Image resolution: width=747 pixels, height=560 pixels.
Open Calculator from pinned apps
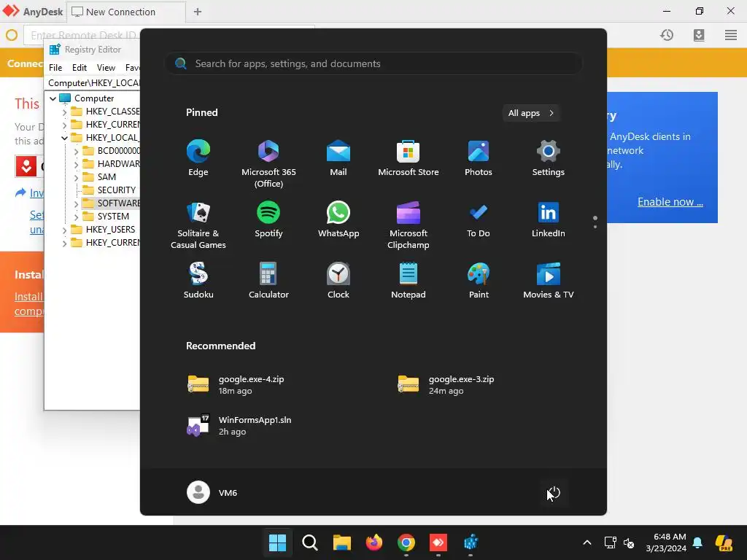click(x=268, y=281)
